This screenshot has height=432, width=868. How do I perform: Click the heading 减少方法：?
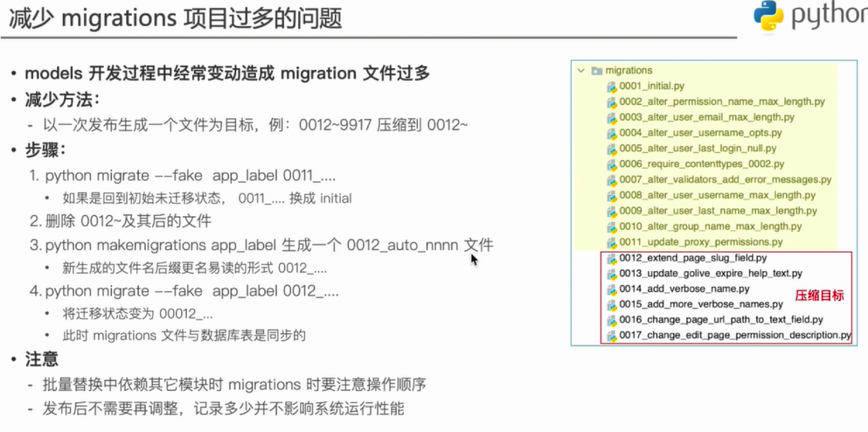pos(62,101)
